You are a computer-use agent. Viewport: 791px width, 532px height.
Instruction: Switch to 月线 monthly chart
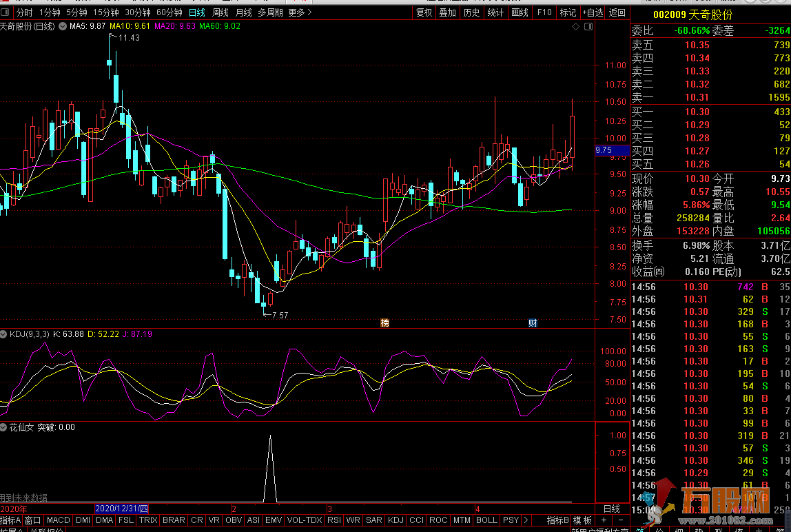(x=244, y=12)
